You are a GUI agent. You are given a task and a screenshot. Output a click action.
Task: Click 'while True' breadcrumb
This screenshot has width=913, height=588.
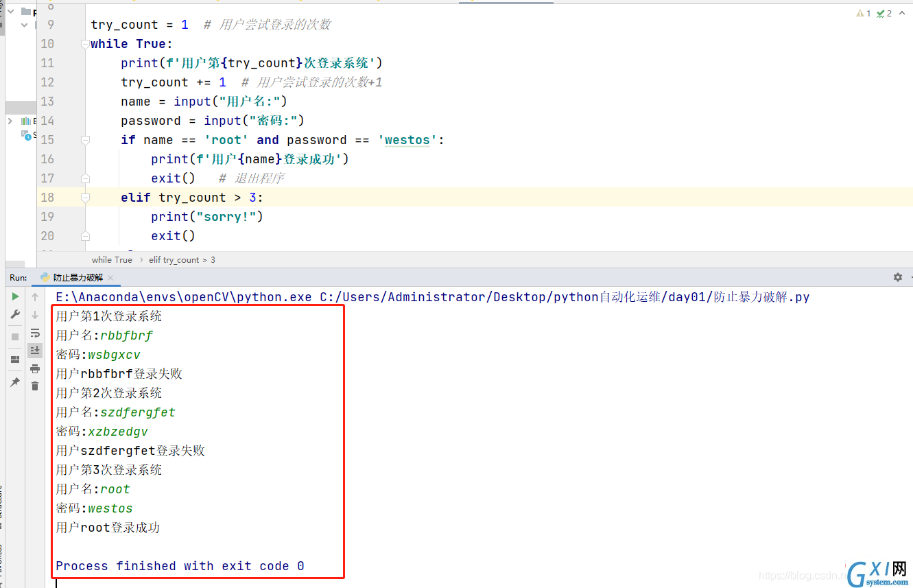[112, 260]
